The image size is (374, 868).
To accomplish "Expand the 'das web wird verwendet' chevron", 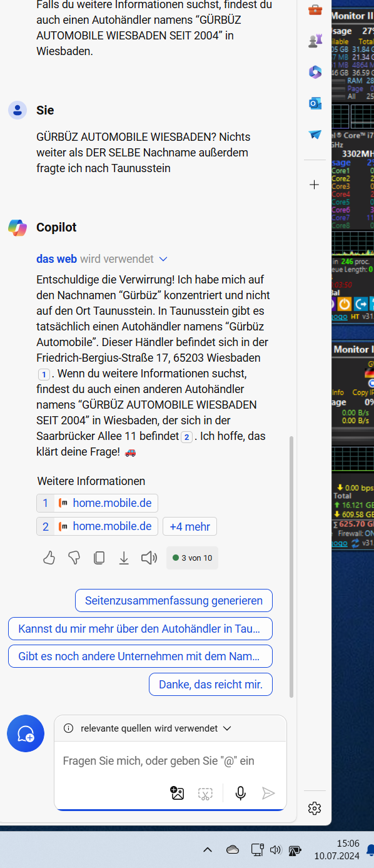I will 163,259.
